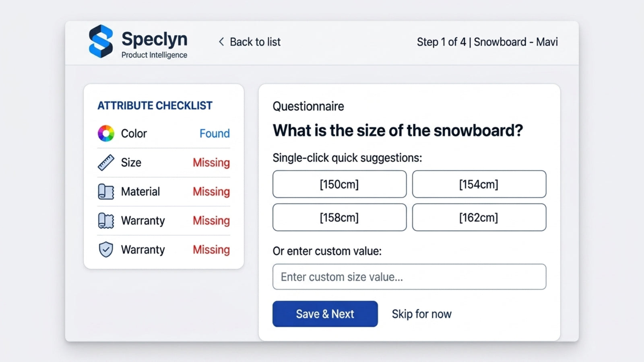This screenshot has width=644, height=362.
Task: Click the Found status for Color
Action: pyautogui.click(x=215, y=134)
